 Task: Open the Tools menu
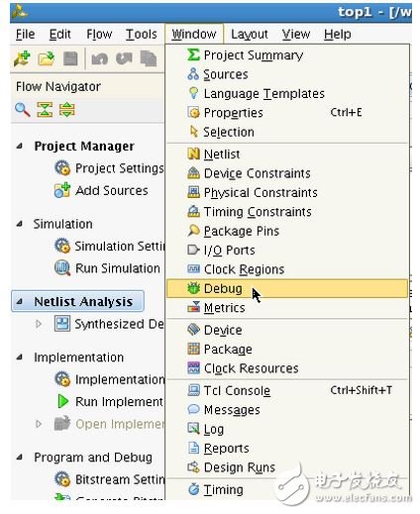141,34
